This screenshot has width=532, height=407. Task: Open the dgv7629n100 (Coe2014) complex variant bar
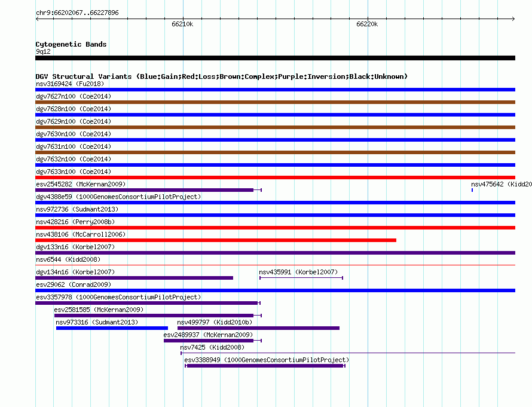coord(275,127)
